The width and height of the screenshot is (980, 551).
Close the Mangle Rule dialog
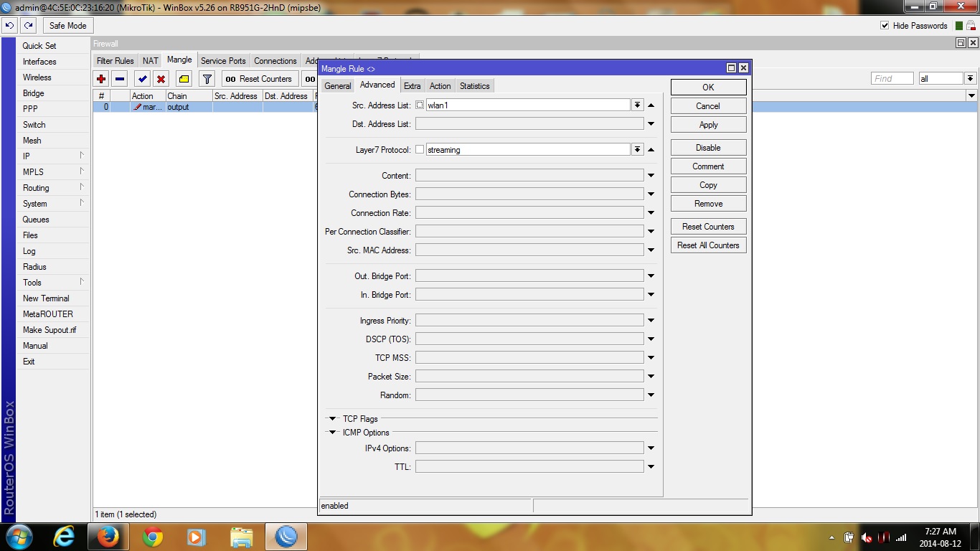743,68
